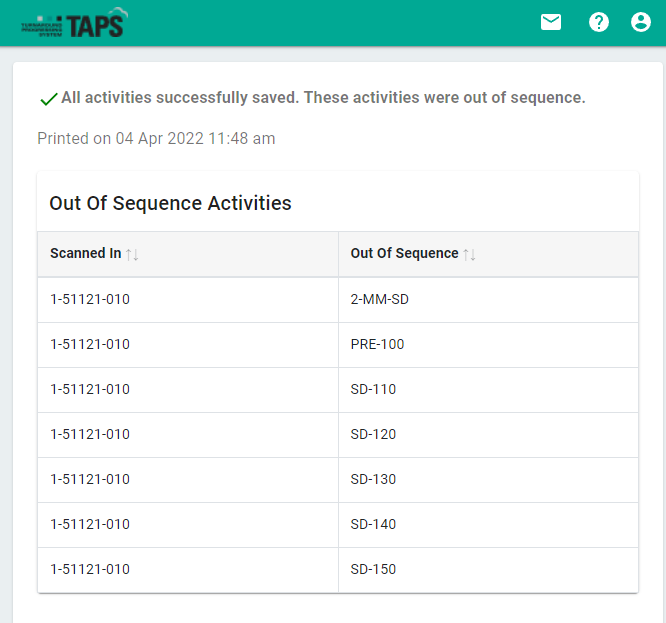Click 1-51121-010 in the first row

90,299
